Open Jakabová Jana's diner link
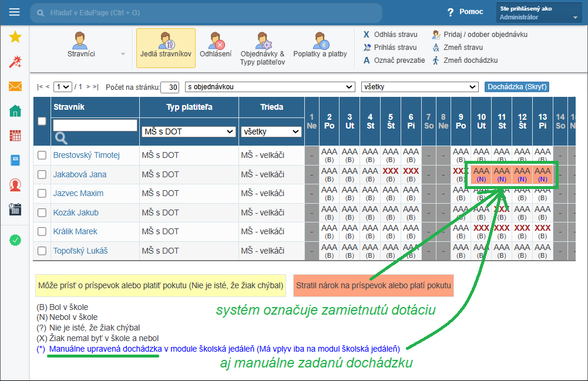Viewport: 588px width, 381px height. (x=80, y=174)
